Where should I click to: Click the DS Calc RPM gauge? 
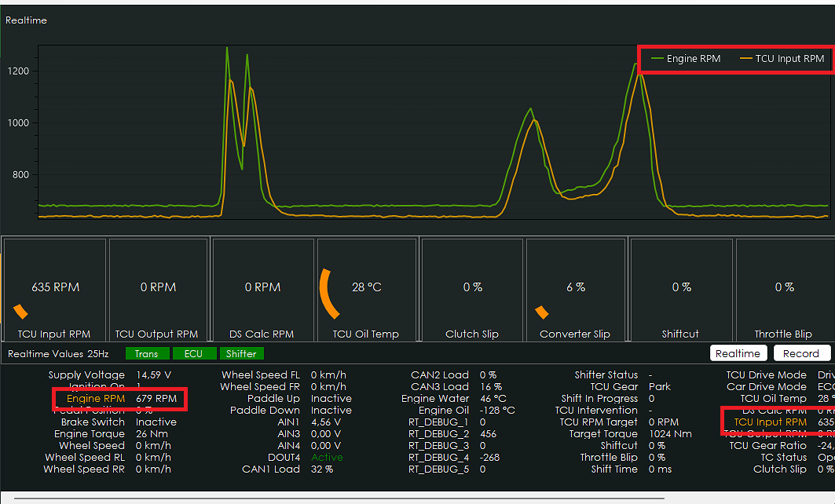coord(262,290)
